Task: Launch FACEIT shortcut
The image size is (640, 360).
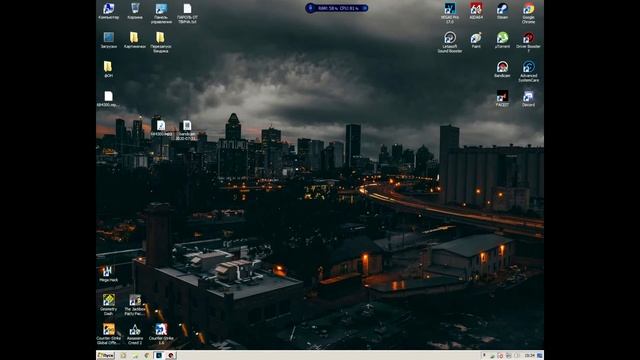Action: (x=502, y=98)
